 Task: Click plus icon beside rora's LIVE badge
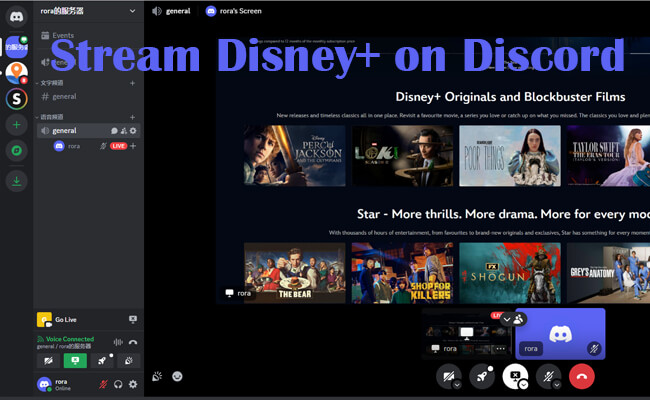[133, 146]
